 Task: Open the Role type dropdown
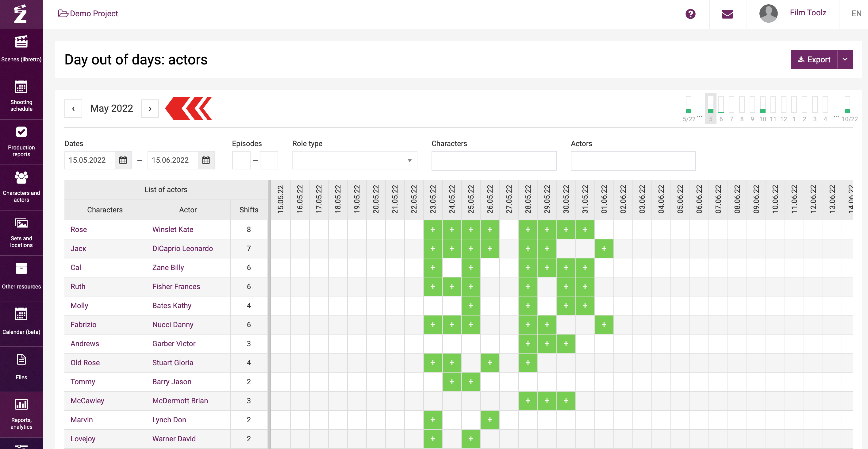point(355,161)
